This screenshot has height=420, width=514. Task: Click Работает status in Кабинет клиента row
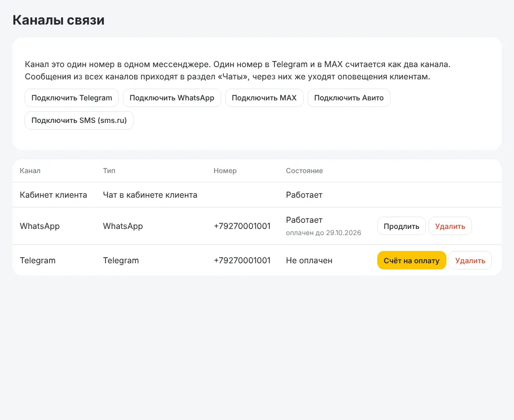coord(304,195)
